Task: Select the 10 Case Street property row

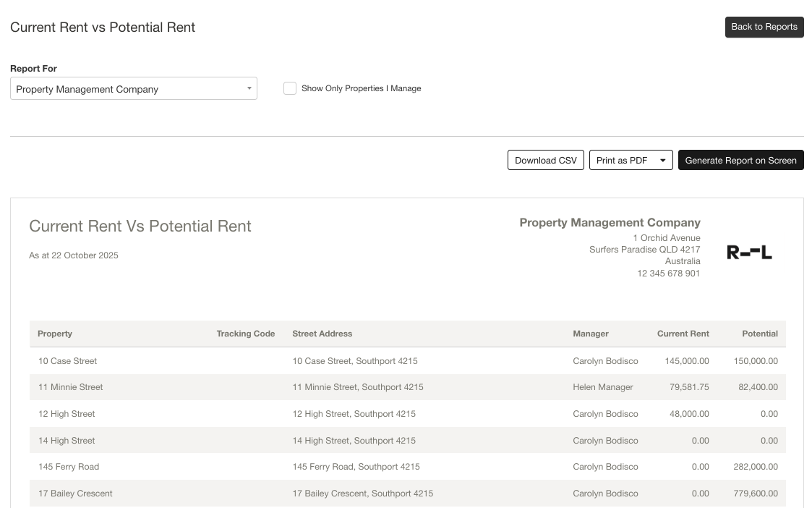Action: point(67,361)
